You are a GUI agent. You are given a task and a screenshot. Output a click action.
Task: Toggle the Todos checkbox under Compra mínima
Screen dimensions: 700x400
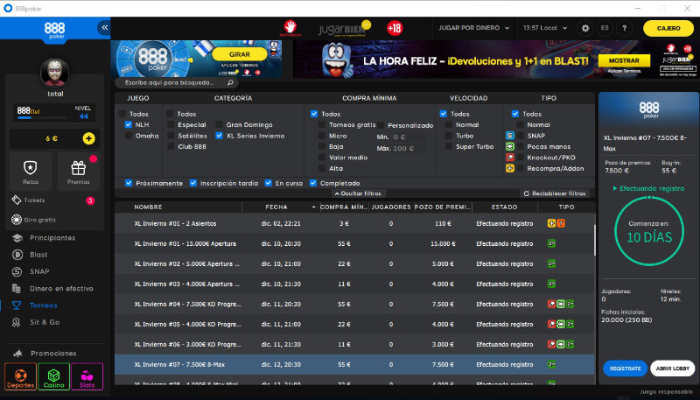(314, 114)
